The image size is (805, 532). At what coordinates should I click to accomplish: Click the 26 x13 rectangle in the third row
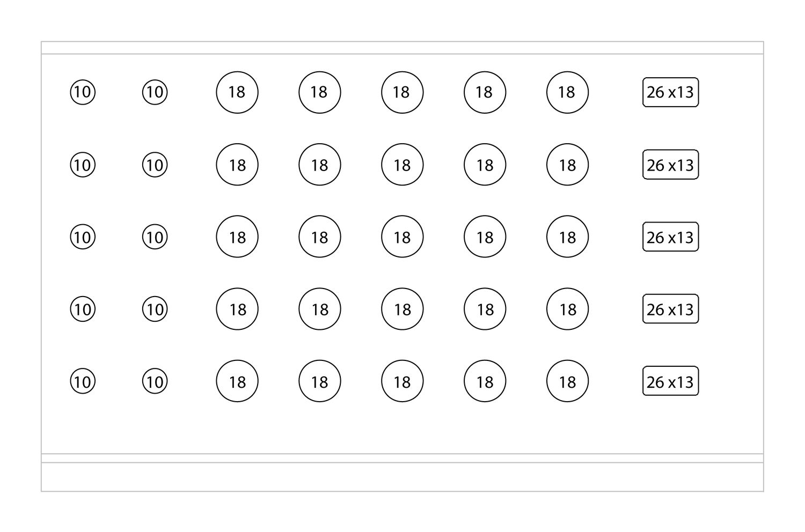(670, 237)
